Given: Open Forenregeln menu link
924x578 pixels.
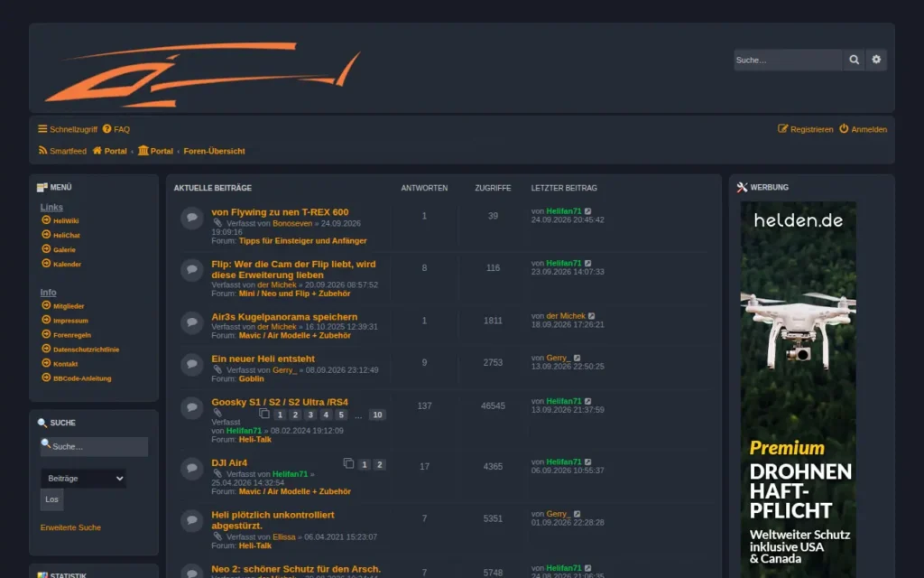Looking at the screenshot, I should tap(66, 334).
